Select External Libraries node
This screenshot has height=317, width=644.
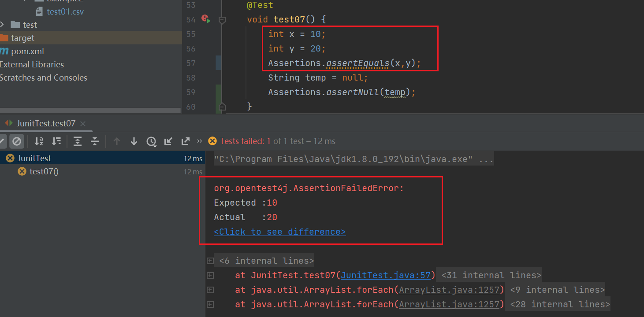pyautogui.click(x=32, y=64)
